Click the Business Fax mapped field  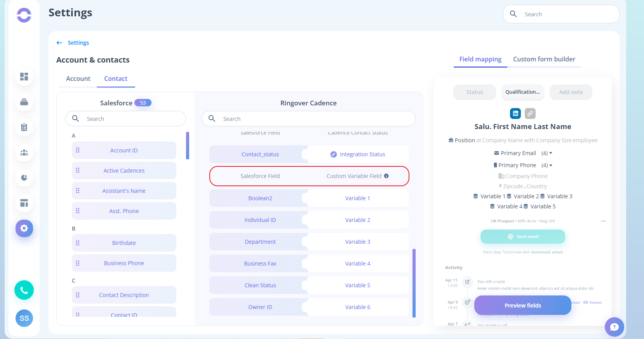(x=259, y=264)
